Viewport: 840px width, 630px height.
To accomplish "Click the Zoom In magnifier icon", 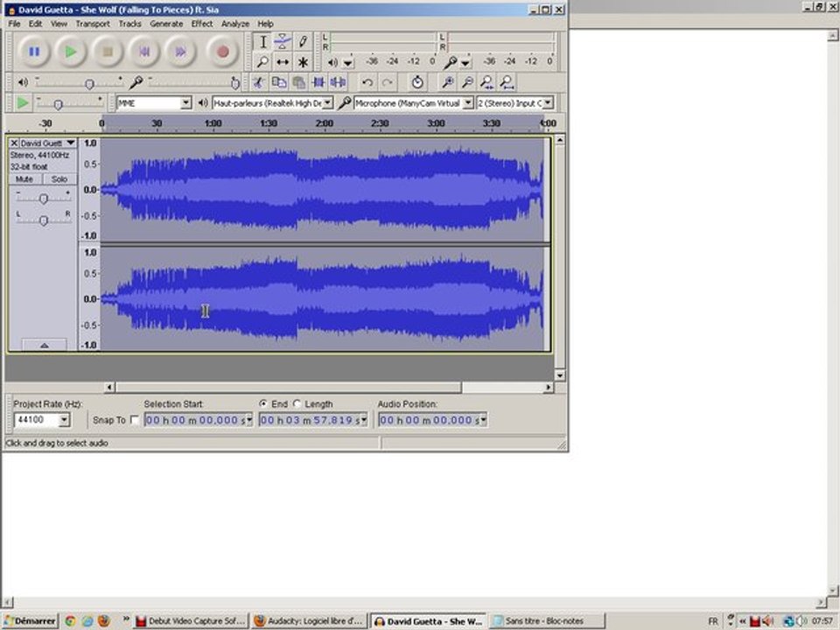I will click(447, 82).
